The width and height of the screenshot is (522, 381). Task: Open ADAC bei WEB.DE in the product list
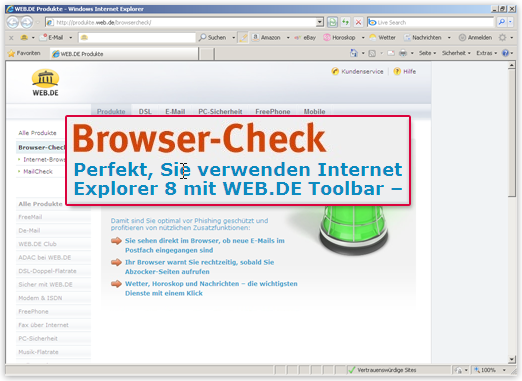tap(45, 257)
